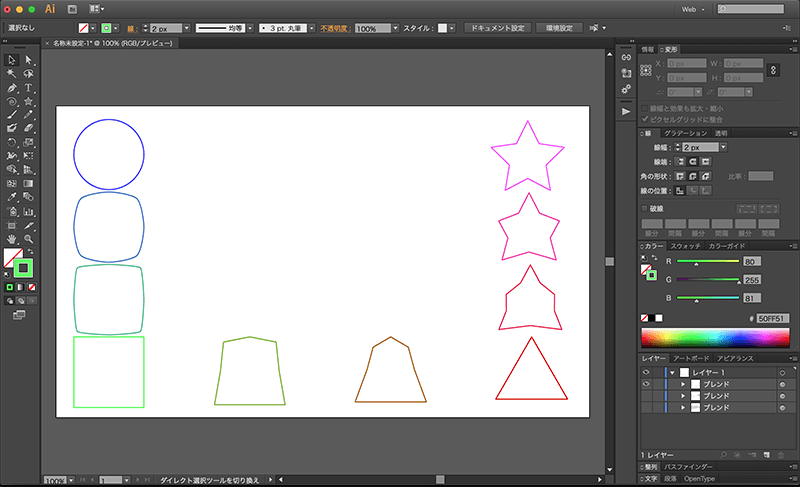This screenshot has height=487, width=800.
Task: Open opacity 100% dropdown arrow
Action: point(395,28)
